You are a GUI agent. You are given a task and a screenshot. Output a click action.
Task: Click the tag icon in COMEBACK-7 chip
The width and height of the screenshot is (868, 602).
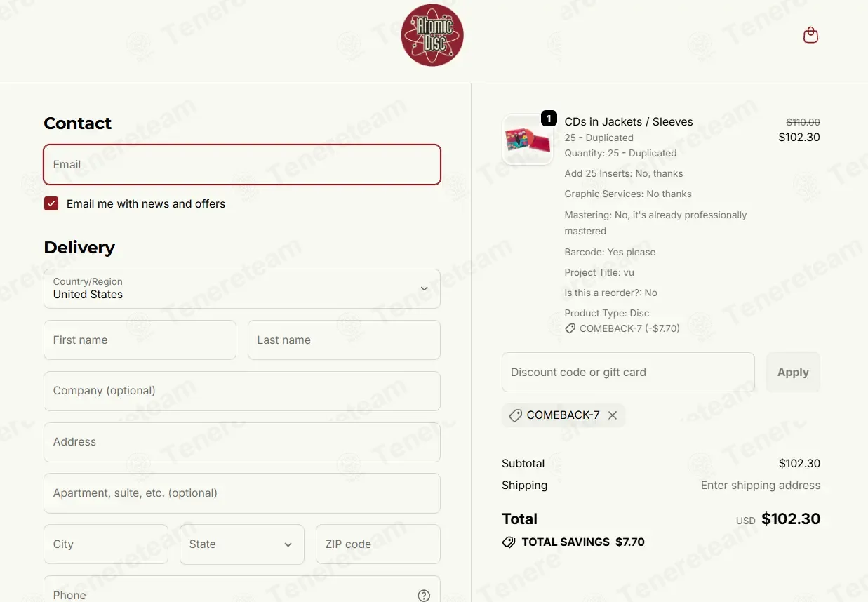click(515, 415)
